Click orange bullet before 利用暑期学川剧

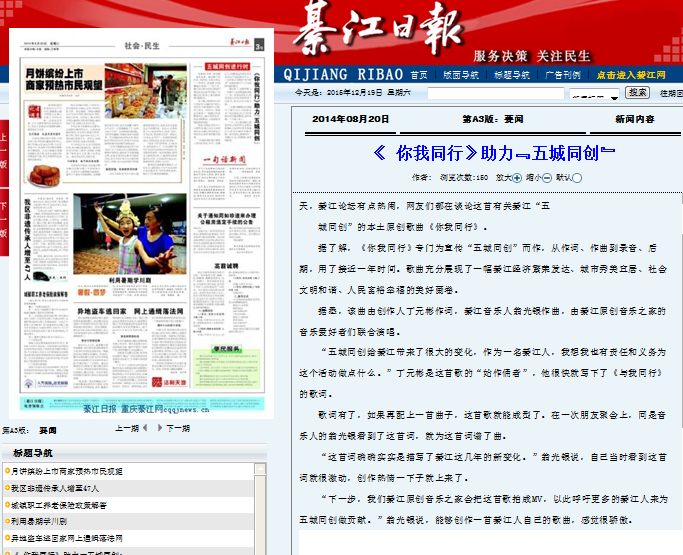pos(7,521)
